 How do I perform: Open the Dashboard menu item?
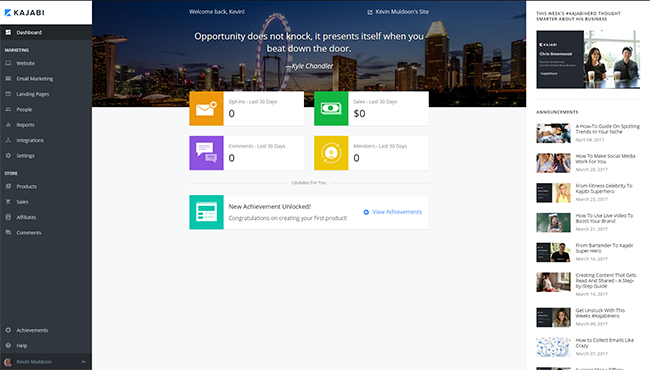[x=46, y=32]
